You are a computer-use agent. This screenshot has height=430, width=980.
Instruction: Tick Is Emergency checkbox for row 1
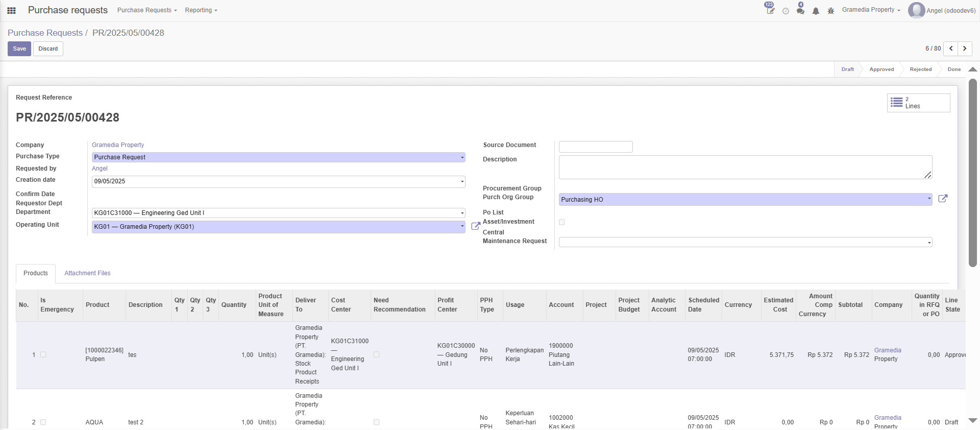[43, 354]
